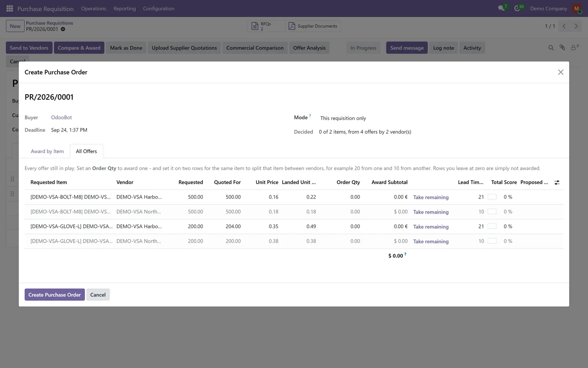Open the gear actions menu next to PR/2026/0001
This screenshot has height=368, width=588.
(63, 29)
